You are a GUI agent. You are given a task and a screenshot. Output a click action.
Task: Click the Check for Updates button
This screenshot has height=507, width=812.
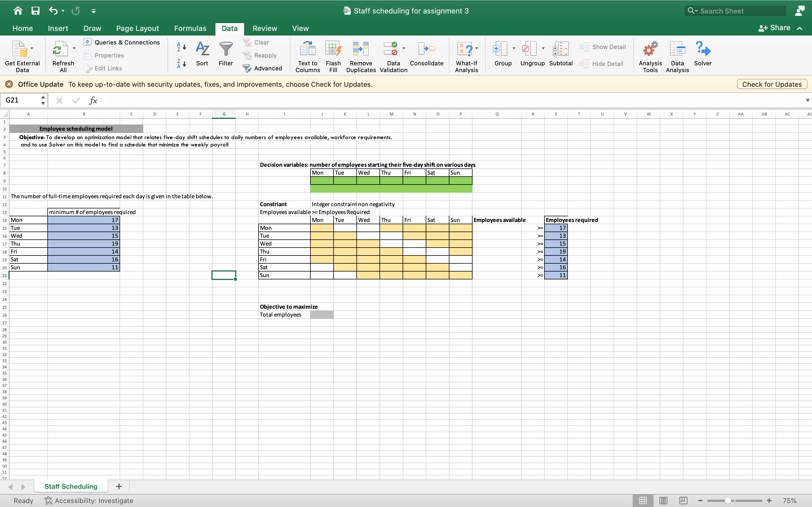click(771, 84)
